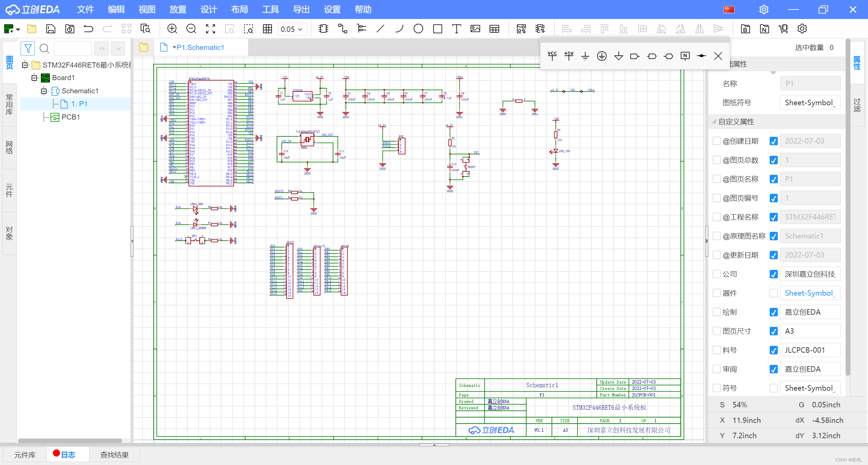Open the order components cart icon
Screen dimensions: 868x465
click(783, 29)
